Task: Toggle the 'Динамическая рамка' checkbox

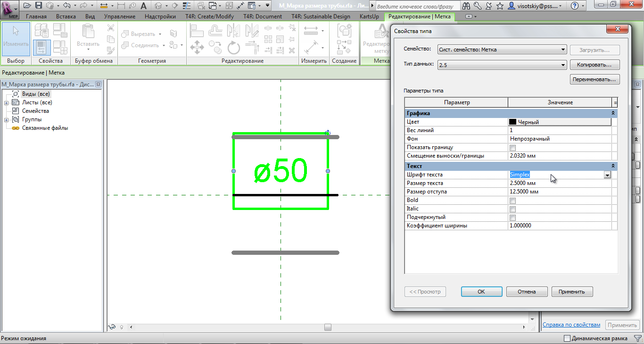Action: 567,338
